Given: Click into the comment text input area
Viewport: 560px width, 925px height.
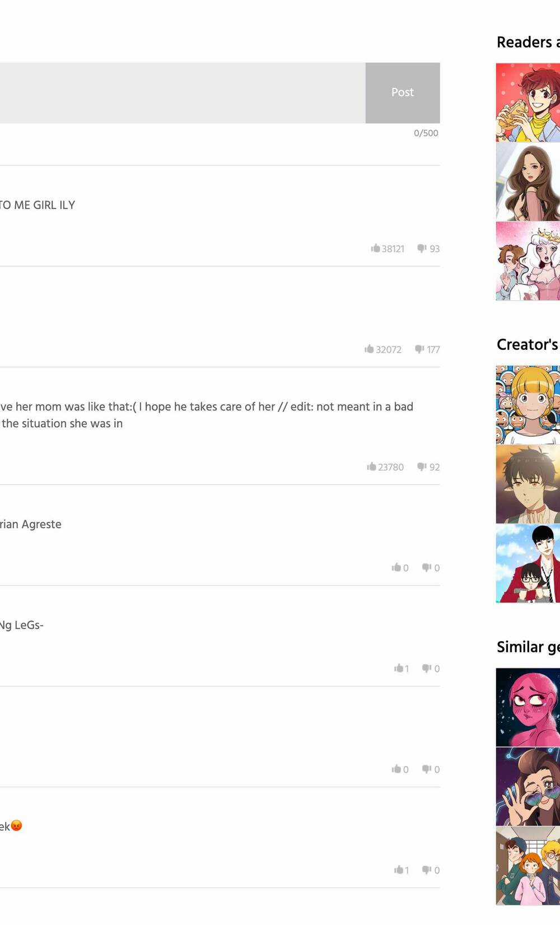Looking at the screenshot, I should coord(183,92).
